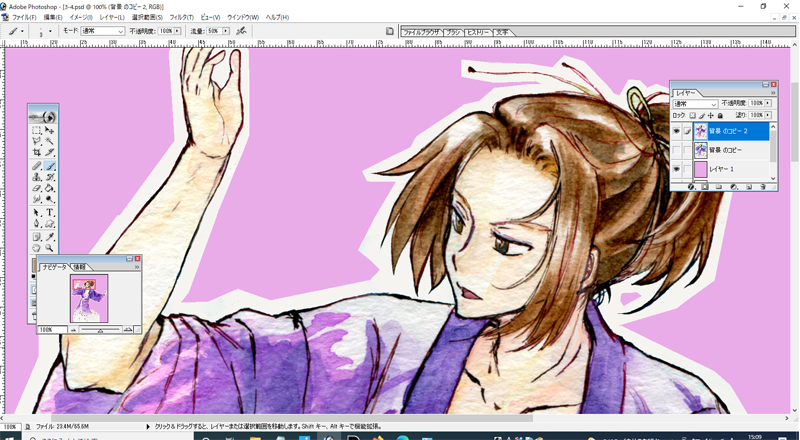Click the Adobe Online toolbox header image
Screen dimensions: 800x440
click(43, 116)
